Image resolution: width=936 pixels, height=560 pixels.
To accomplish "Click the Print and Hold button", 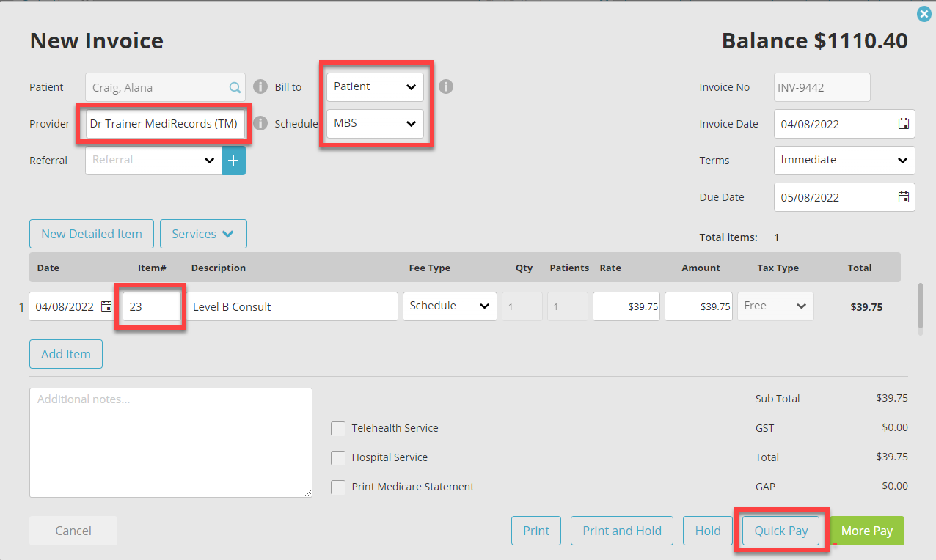I will [622, 531].
